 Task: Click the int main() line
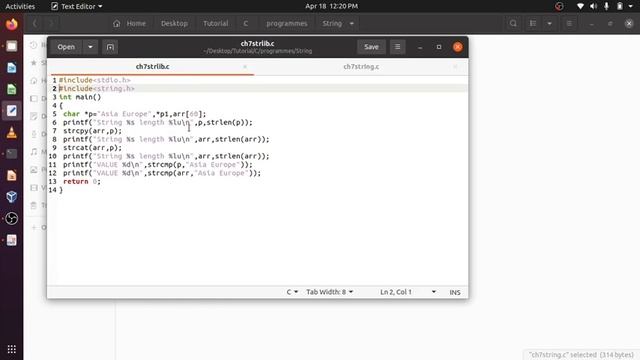point(80,97)
